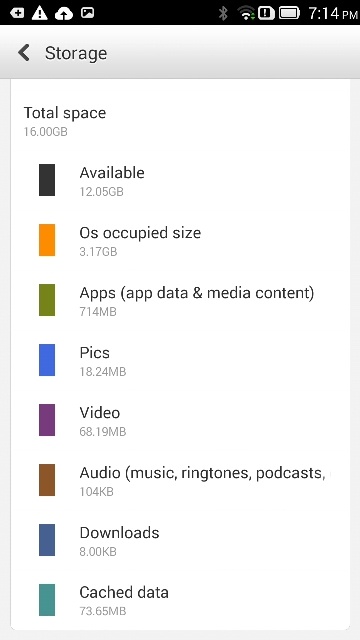360x640 pixels.
Task: Tap the plus-box notification icon in status bar
Action: coord(17,13)
